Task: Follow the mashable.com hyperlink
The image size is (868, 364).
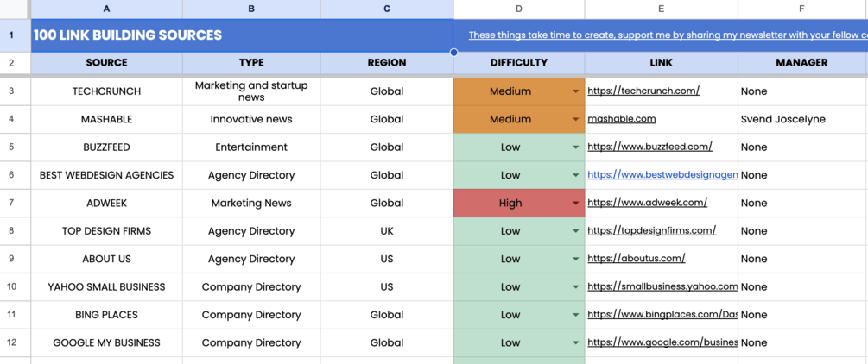Action: coord(622,120)
